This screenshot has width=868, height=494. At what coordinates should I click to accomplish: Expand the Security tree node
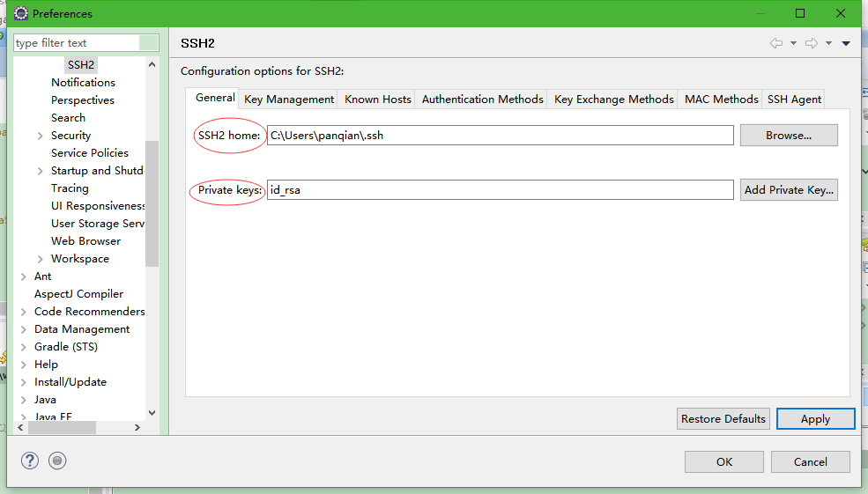tap(41, 136)
